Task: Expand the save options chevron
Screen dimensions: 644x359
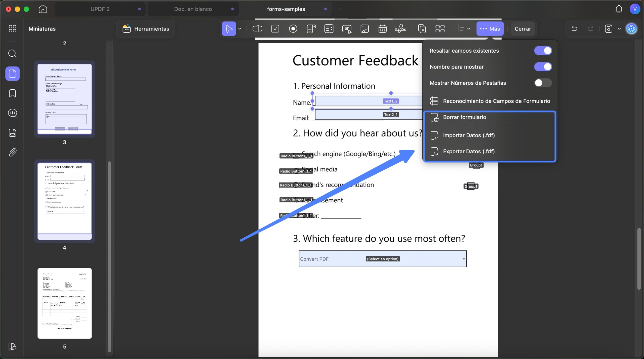Action: coord(619,29)
